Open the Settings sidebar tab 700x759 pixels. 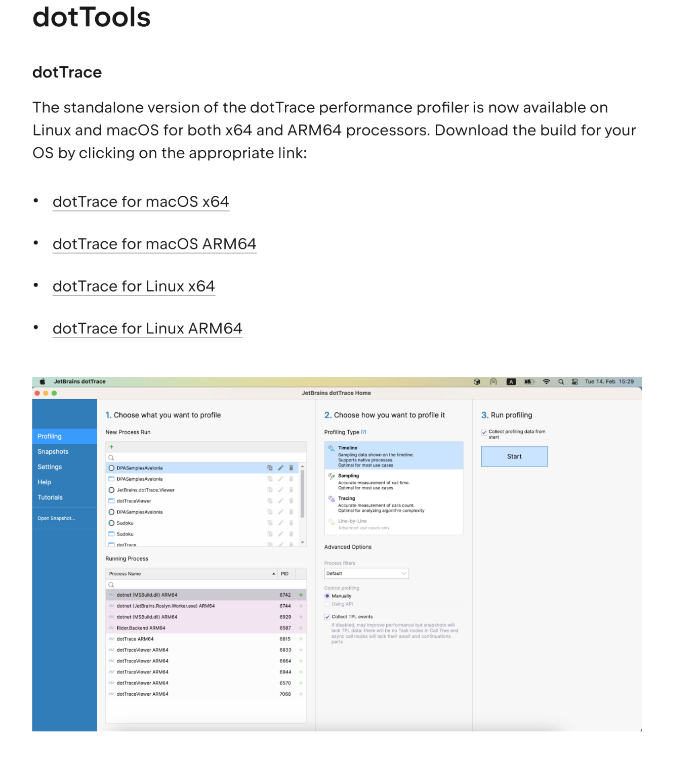[64, 467]
